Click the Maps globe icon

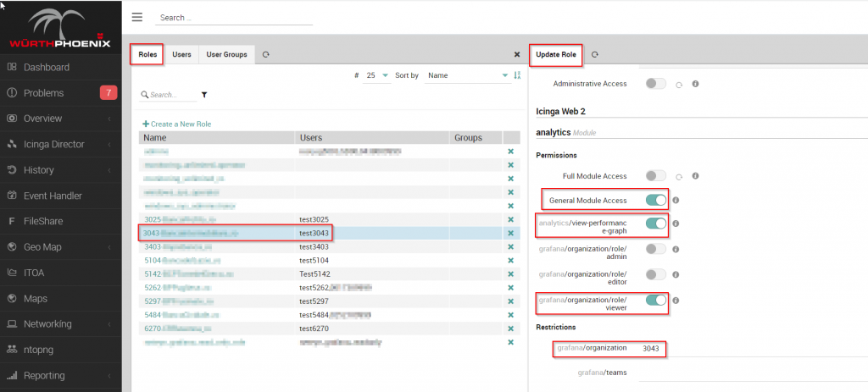point(12,299)
